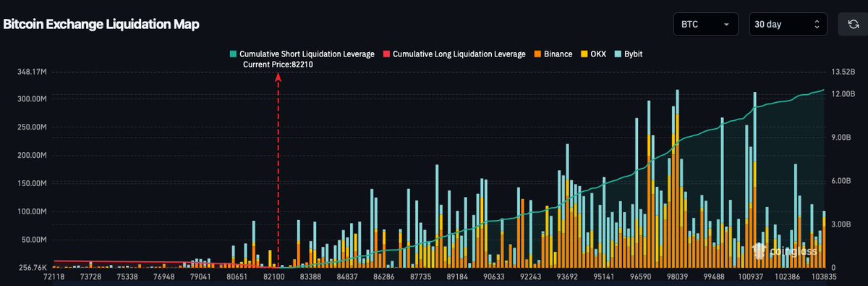The height and width of the screenshot is (286, 868).
Task: Click the 100.00M left axis label
Action: pyautogui.click(x=31, y=211)
